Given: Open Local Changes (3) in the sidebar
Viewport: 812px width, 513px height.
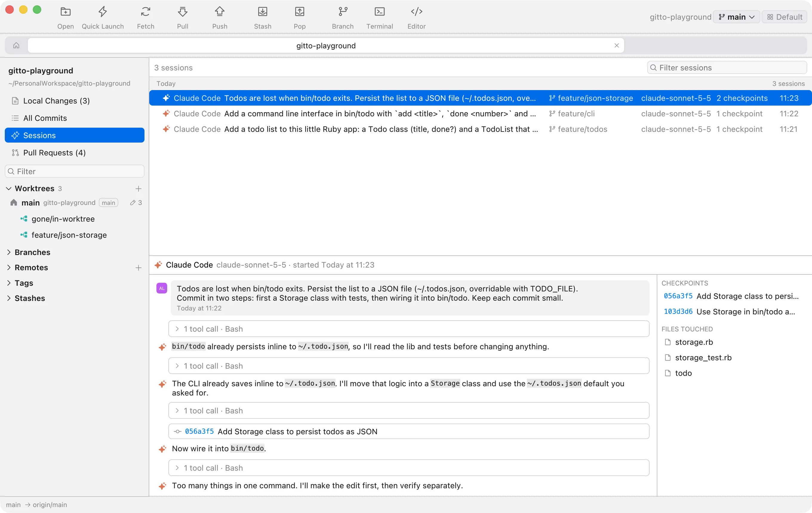Looking at the screenshot, I should click(x=75, y=101).
